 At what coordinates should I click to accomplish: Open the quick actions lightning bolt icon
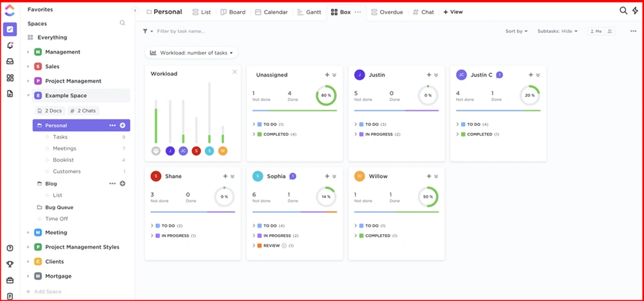pyautogui.click(x=635, y=11)
